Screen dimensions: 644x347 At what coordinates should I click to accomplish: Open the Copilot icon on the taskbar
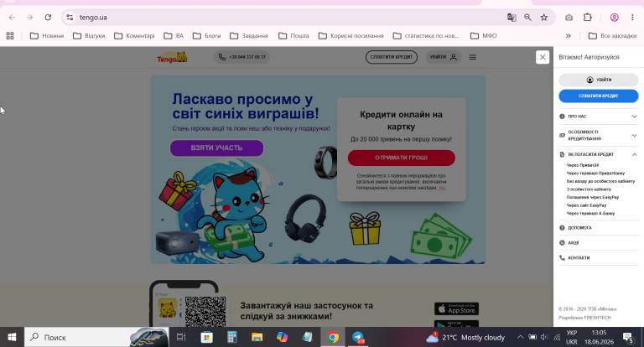point(282,337)
